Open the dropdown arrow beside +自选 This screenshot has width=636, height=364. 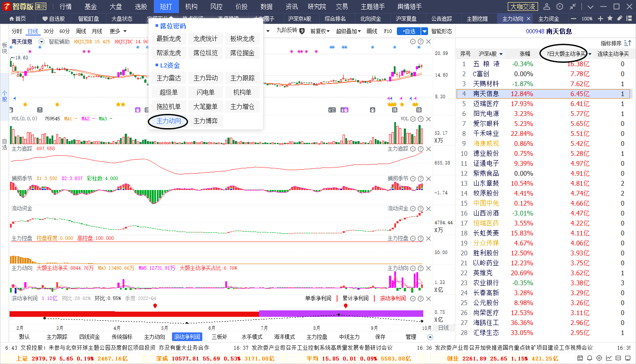tap(425, 31)
